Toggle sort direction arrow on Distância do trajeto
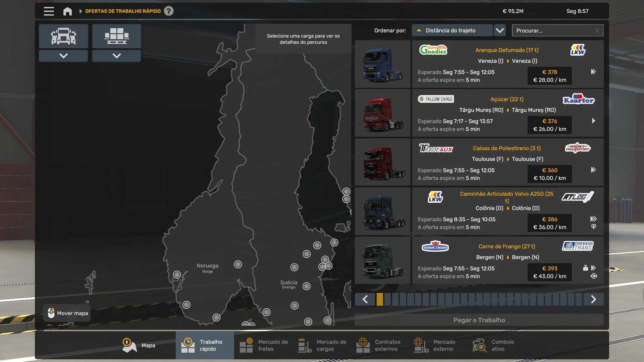The image size is (644, 362). pos(419,31)
